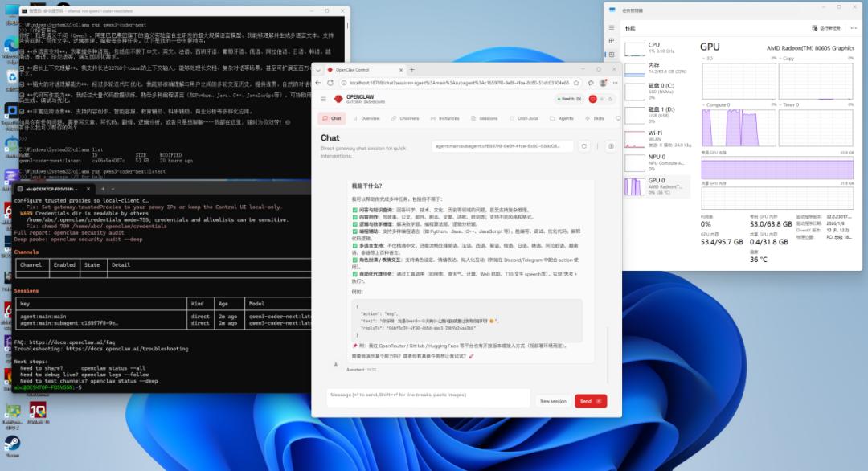Click 53.0/63.8 GB dedicated GPU memory value

(771, 224)
